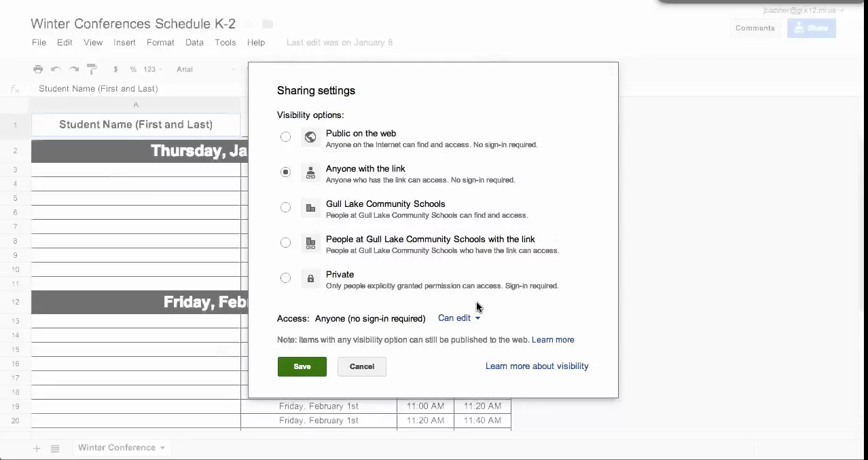Click the building icon beside Gull Lake Community Schools

click(310, 208)
